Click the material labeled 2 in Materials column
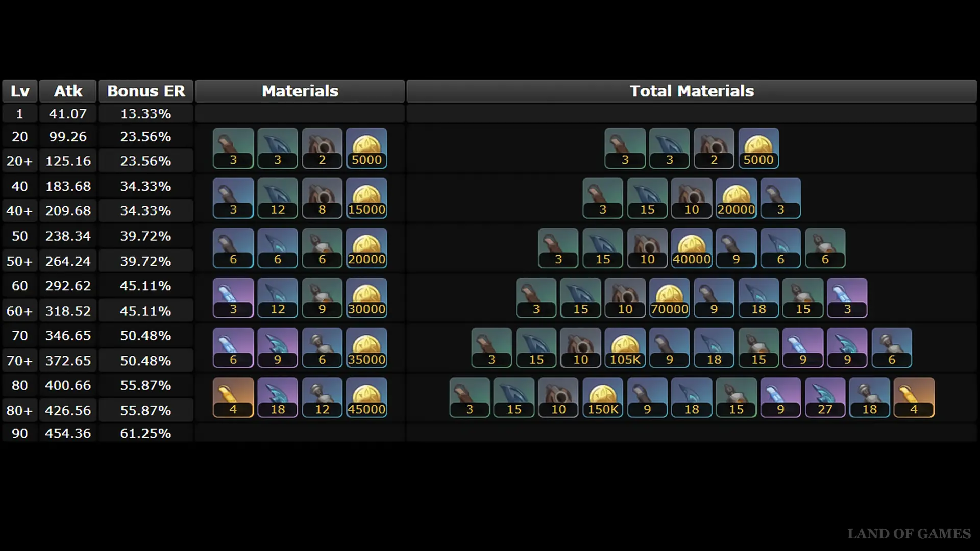Image resolution: width=980 pixels, height=551 pixels. tap(322, 148)
